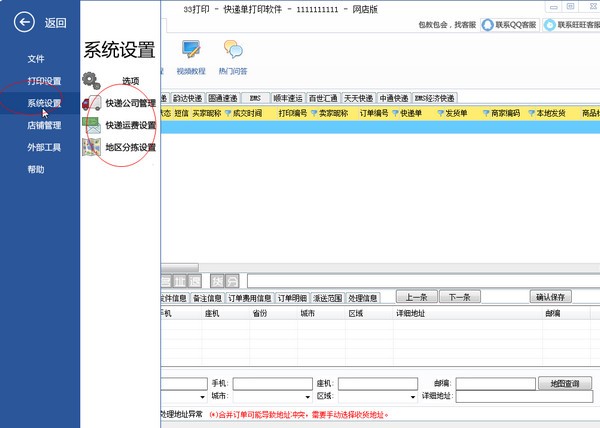
Task: Open the 视频教程 monitor icon
Action: point(191,49)
